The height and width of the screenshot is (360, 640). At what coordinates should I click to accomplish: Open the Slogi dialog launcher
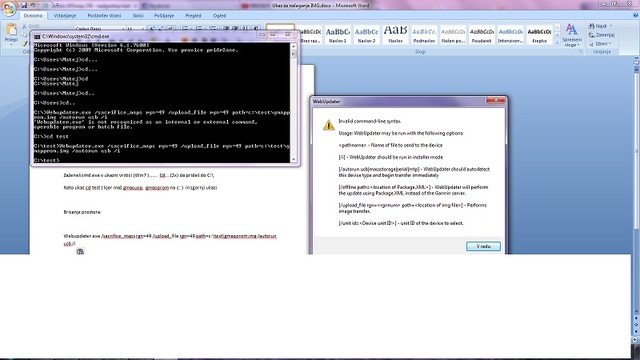580,52
